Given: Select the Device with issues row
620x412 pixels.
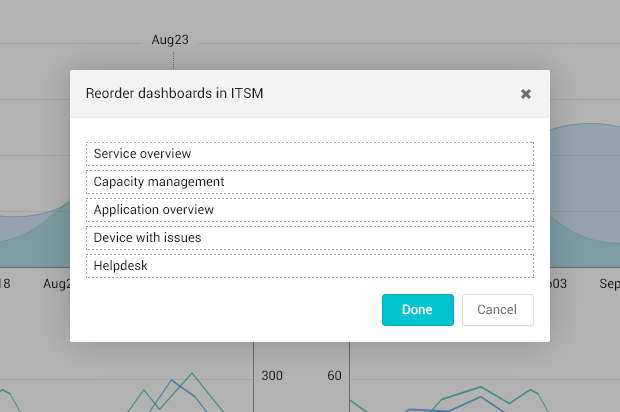Looking at the screenshot, I should (x=309, y=238).
